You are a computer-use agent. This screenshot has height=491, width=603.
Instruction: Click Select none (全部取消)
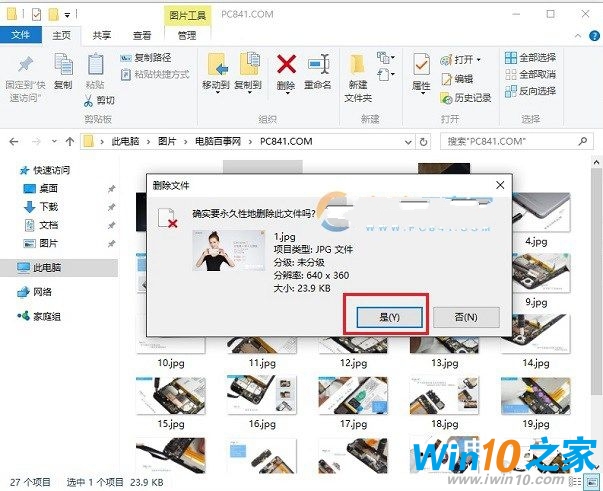pyautogui.click(x=530, y=74)
